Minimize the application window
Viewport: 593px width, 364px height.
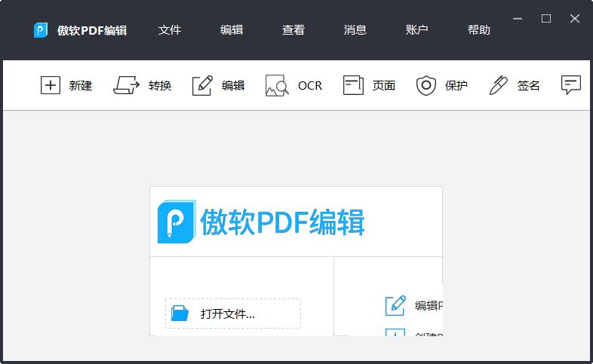pyautogui.click(x=518, y=19)
